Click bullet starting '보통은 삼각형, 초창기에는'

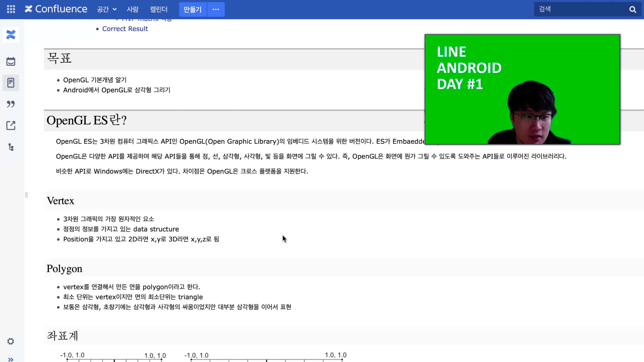[177, 307]
